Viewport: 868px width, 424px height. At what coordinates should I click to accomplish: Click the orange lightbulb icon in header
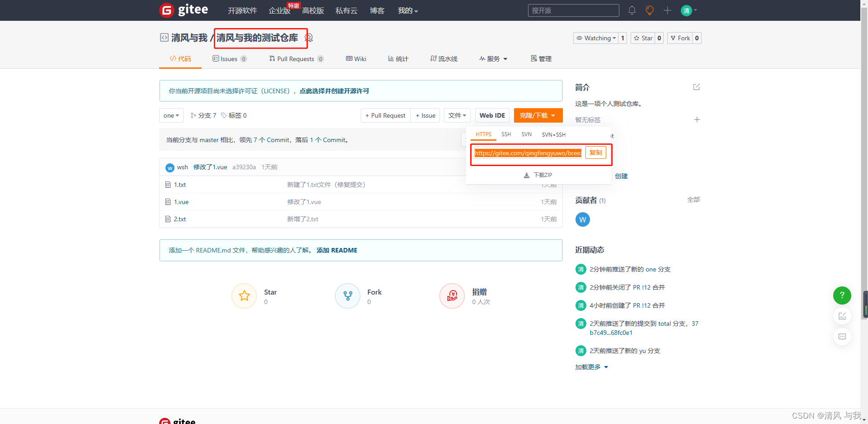click(x=650, y=10)
